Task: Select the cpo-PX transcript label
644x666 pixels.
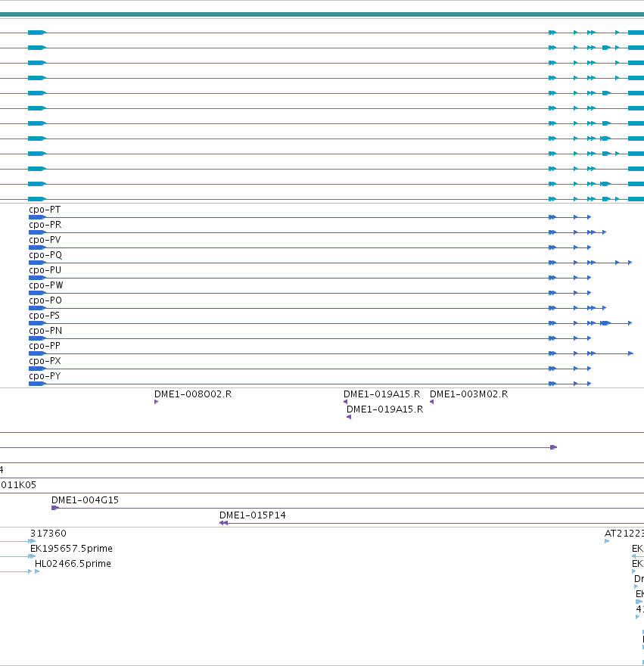Action: (45, 361)
